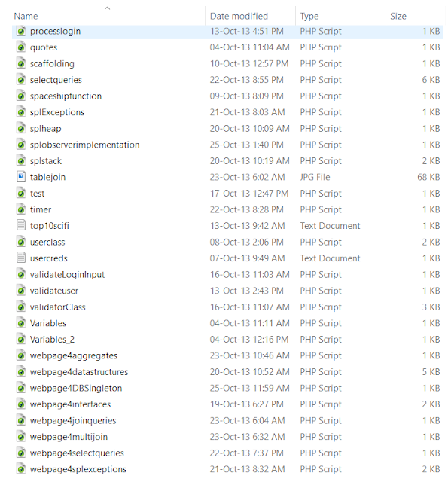The width and height of the screenshot is (448, 482).
Task: Click the Variables_2 file name
Action: [x=52, y=340]
